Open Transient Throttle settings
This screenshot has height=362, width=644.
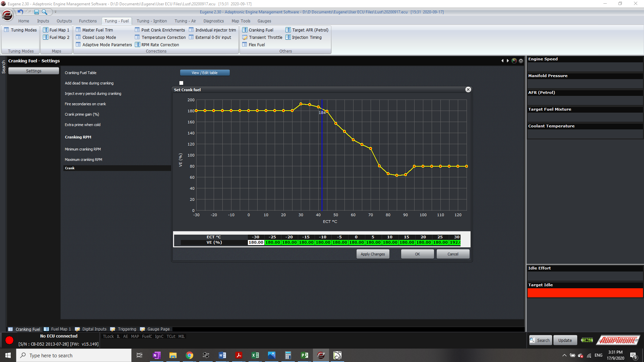tap(262, 37)
